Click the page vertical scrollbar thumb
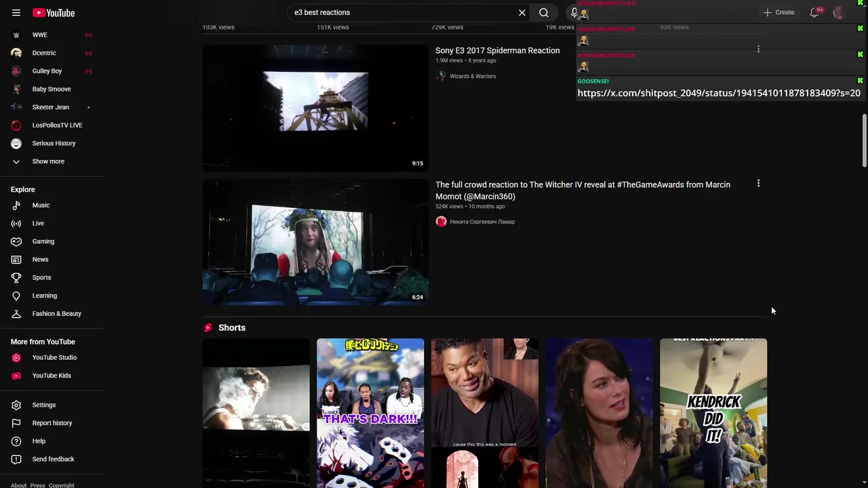 coord(864,140)
